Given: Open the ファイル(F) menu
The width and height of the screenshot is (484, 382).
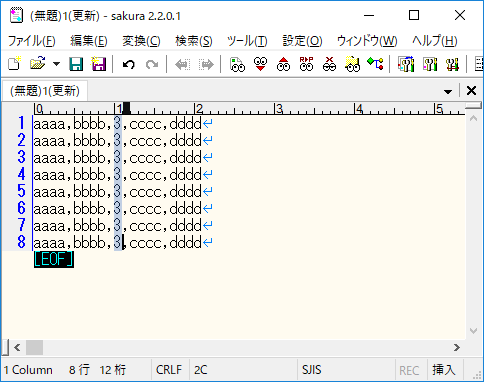Looking at the screenshot, I should 31,41.
